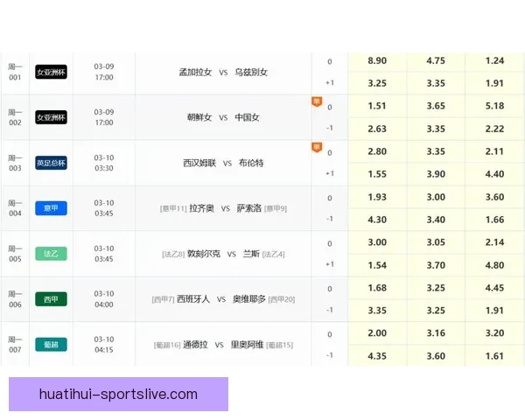Pick handicap odds 4.35 in match 007
This screenshot has height=420, width=525.
[377, 356]
